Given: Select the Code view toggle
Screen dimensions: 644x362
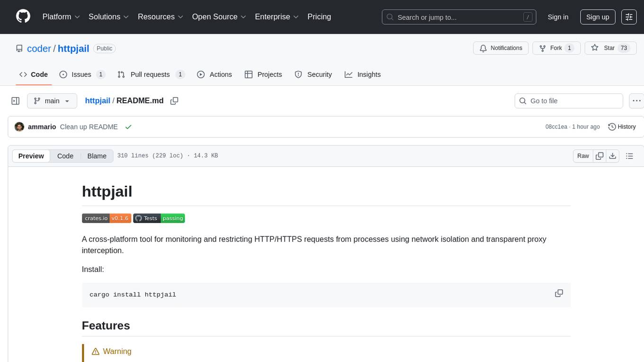Looking at the screenshot, I should 65,156.
